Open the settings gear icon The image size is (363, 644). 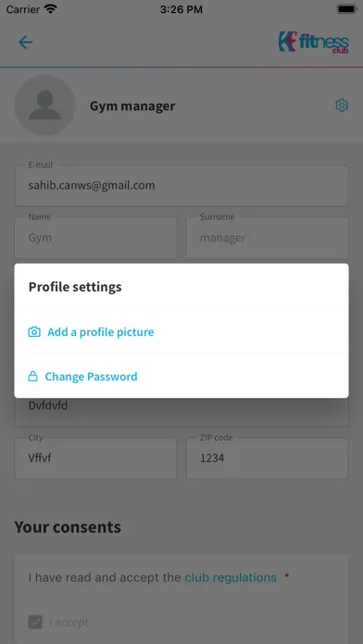[342, 105]
